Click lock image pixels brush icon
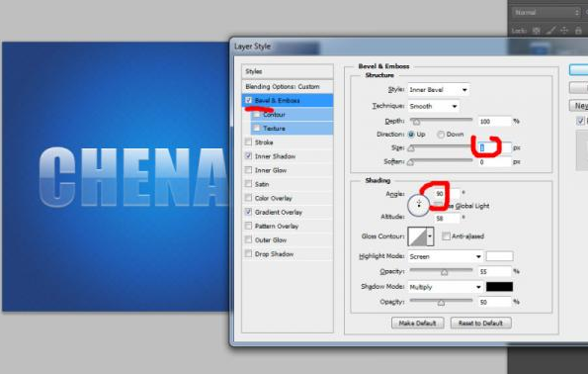The image size is (588, 374). (x=550, y=31)
